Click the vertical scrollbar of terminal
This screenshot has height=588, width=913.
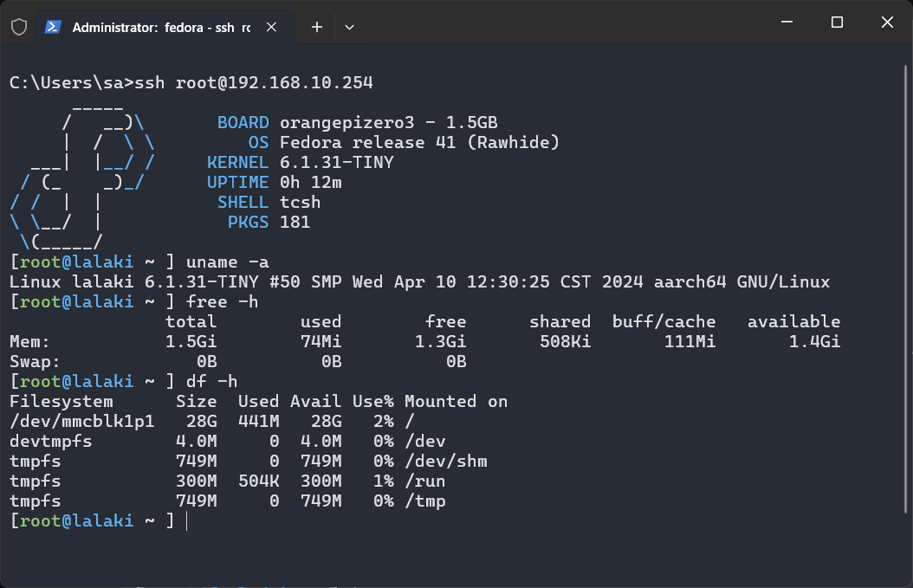(x=906, y=288)
